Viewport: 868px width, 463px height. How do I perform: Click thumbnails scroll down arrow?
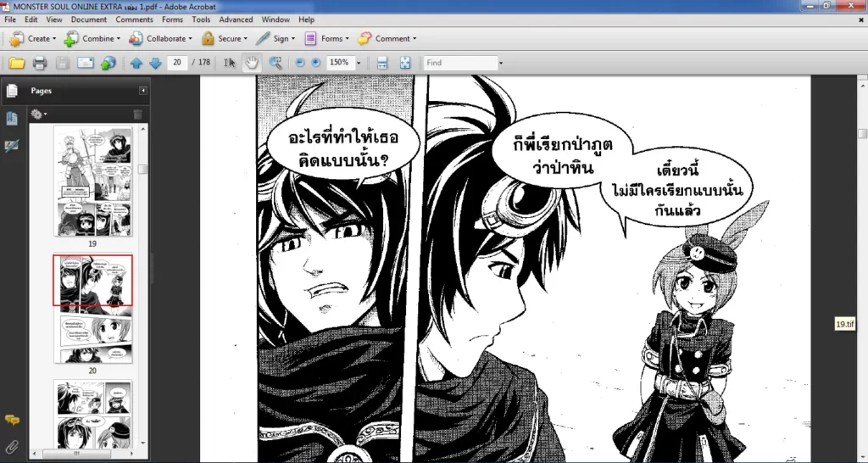tap(142, 443)
